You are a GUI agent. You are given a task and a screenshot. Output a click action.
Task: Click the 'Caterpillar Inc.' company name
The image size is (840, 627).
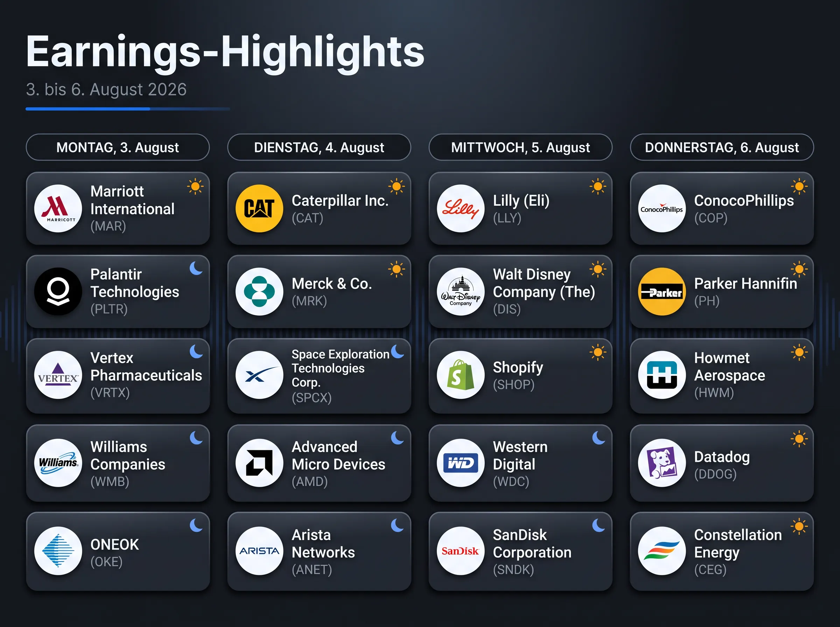340,200
